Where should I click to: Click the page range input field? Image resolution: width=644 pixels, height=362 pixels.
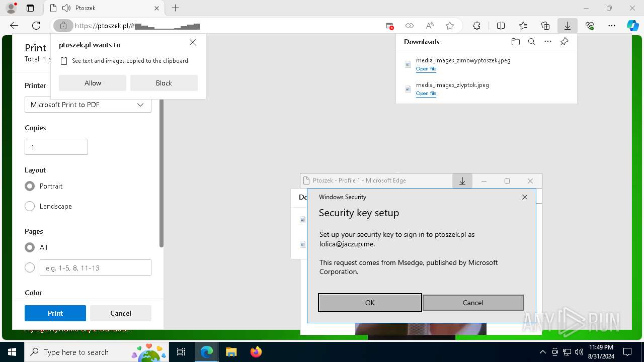coord(96,267)
